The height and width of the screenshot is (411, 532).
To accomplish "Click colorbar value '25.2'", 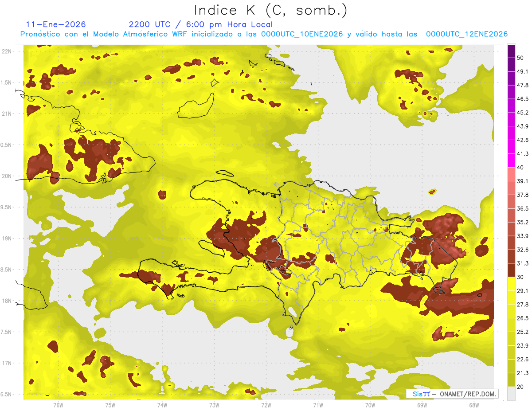I will 523,332.
